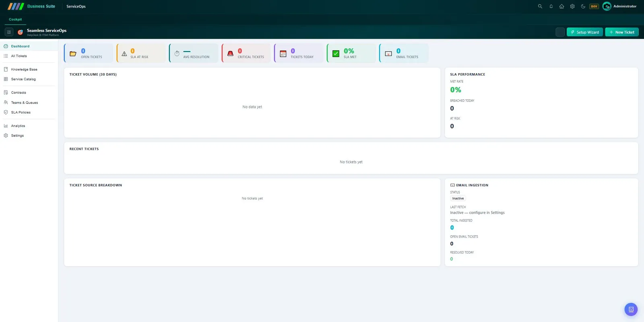
Task: Click the Tickets Today calendar icon
Action: [283, 54]
